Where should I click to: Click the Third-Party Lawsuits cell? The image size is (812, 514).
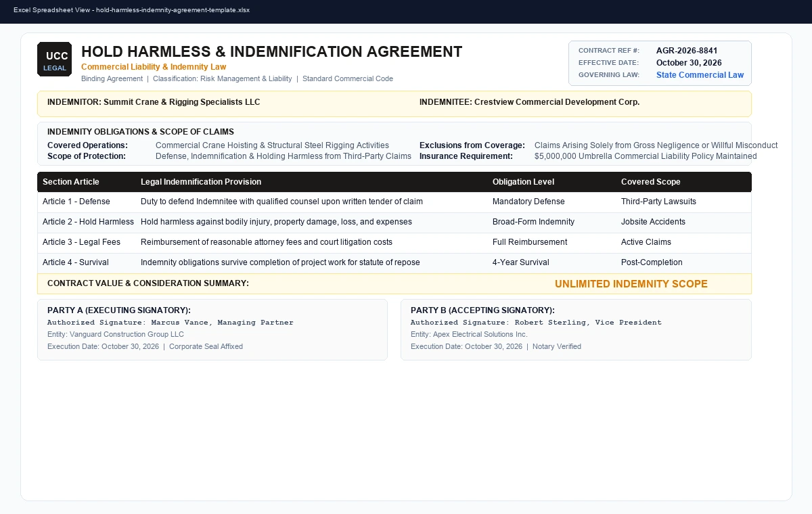(658, 202)
